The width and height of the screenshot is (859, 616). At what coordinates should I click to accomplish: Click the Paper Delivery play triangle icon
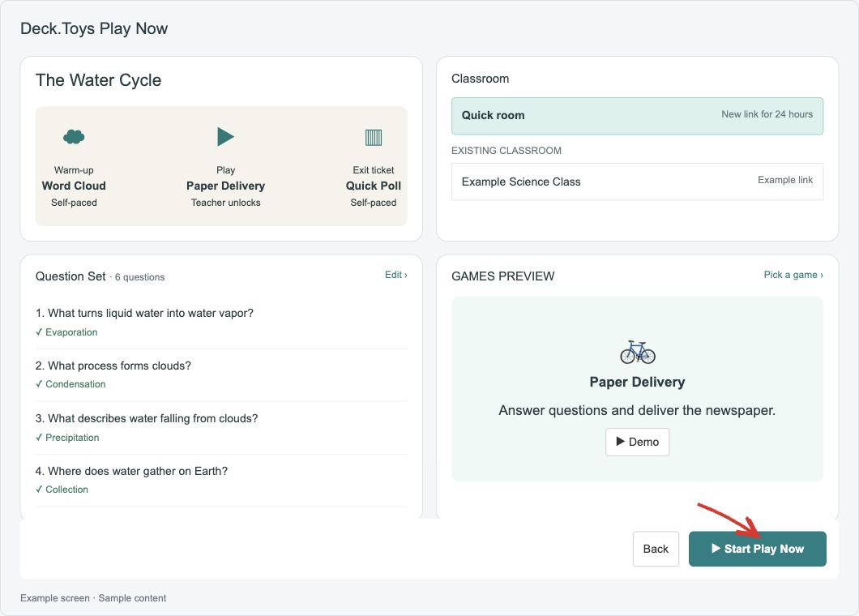pos(226,136)
